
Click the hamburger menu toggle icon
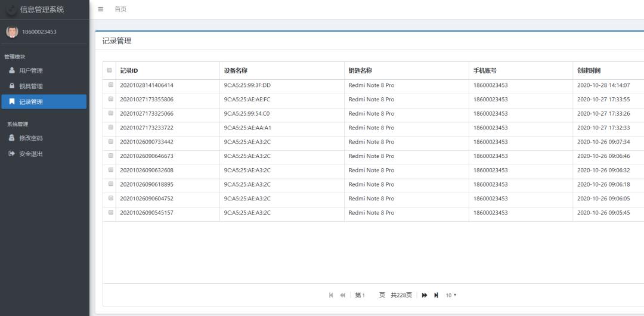101,9
